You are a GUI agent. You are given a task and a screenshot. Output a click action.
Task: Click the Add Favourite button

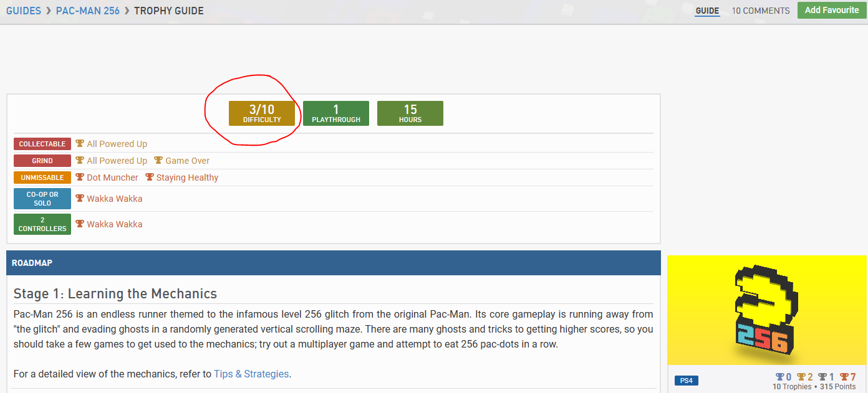832,10
